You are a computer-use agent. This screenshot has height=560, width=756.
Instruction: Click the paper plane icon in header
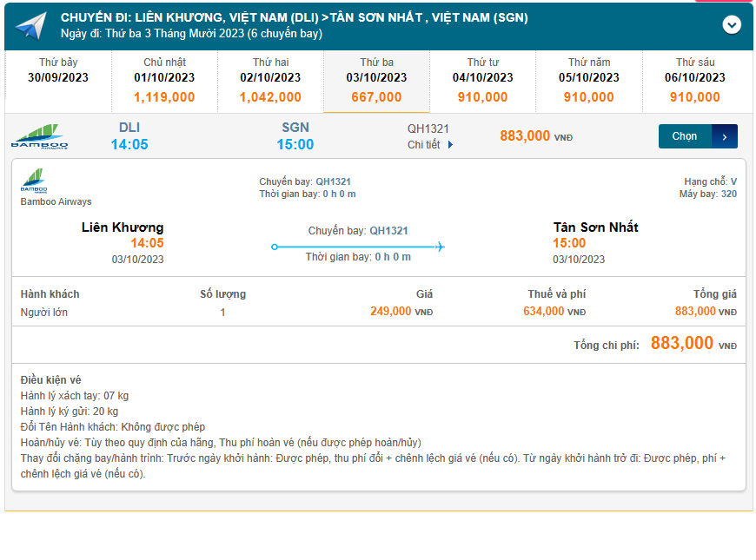[30, 26]
